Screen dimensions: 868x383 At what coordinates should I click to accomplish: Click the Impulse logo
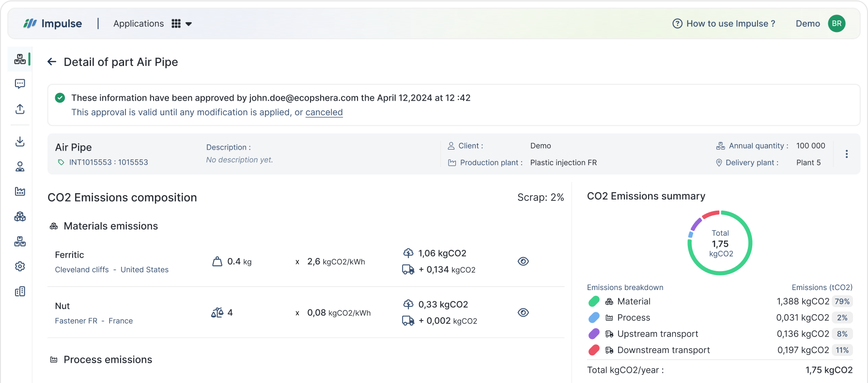pos(53,24)
